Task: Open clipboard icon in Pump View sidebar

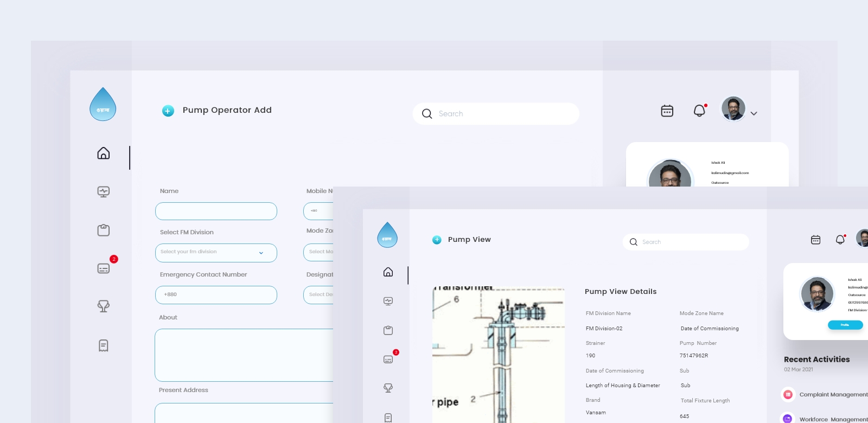Action: (388, 330)
